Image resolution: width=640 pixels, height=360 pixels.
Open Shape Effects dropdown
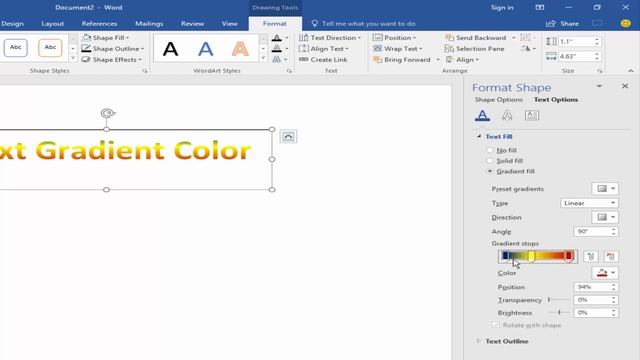coord(111,60)
